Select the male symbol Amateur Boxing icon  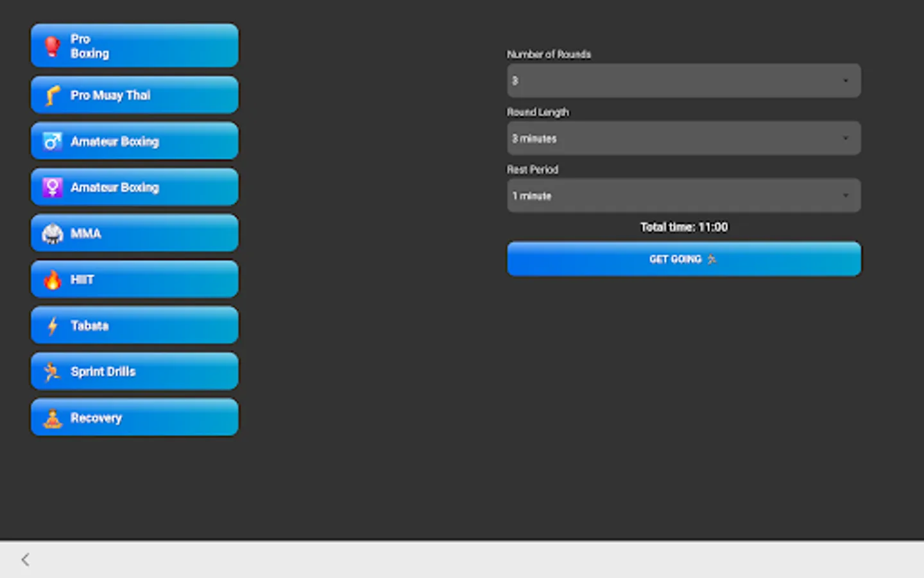[53, 141]
